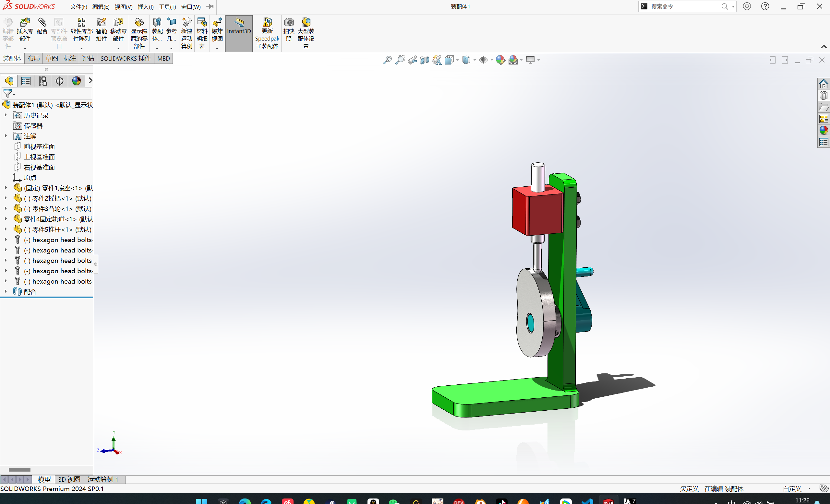
Task: Click Update Speedpak subassembly (更新 Speedpak 子装配体)
Action: coord(267,33)
